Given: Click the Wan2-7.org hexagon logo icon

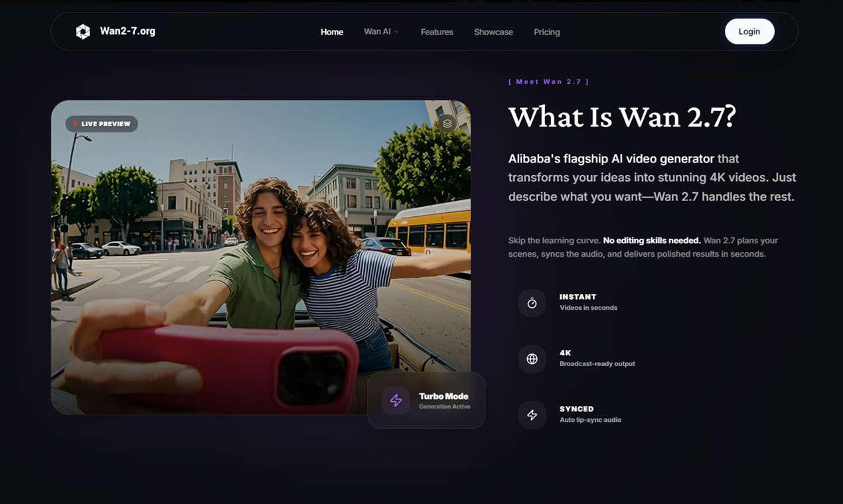Looking at the screenshot, I should pyautogui.click(x=83, y=31).
